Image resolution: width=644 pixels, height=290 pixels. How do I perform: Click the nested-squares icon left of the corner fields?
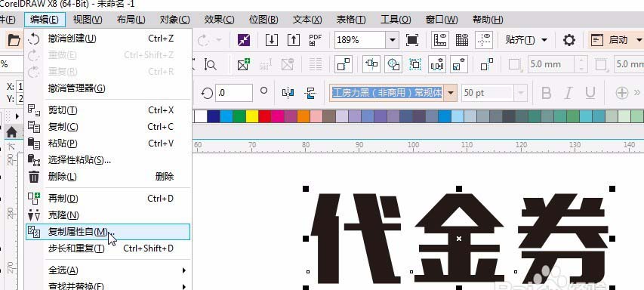pyautogui.click(x=459, y=64)
